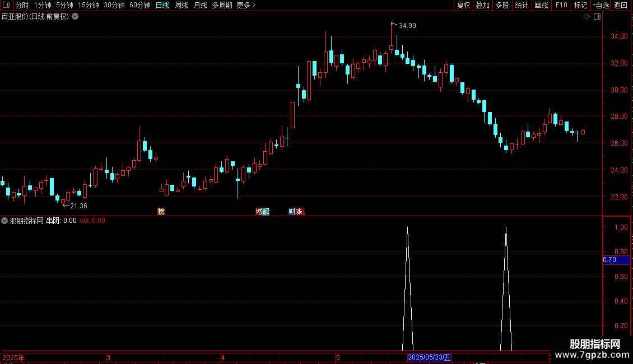Click month 3 on the time axis
This screenshot has width=633, height=364.
108,357
